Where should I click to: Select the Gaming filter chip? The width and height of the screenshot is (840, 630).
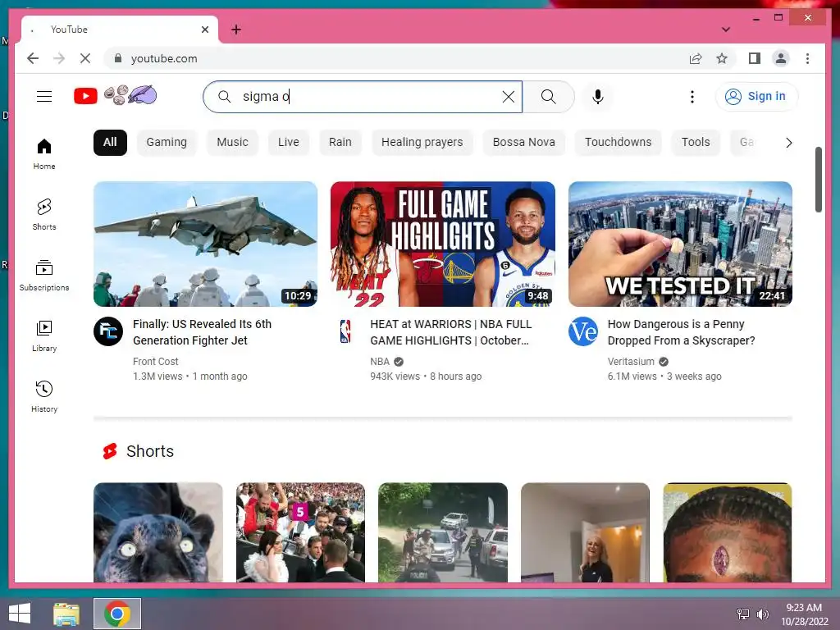click(167, 143)
